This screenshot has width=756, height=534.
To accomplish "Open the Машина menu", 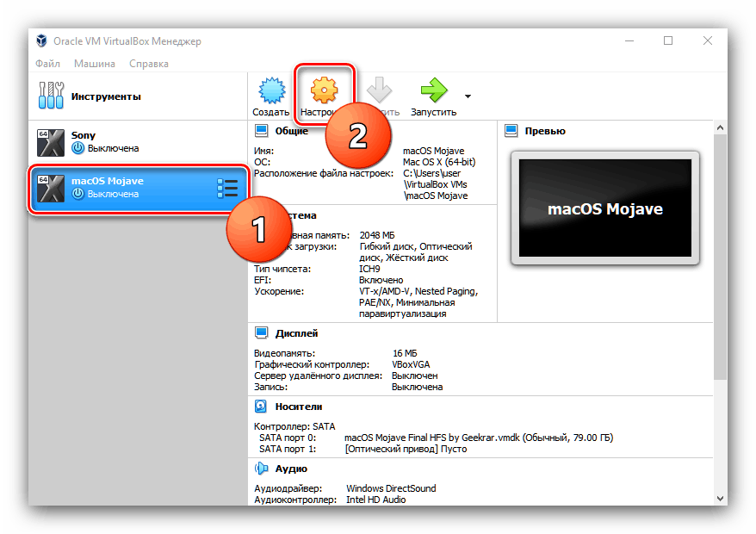I will pyautogui.click(x=95, y=64).
